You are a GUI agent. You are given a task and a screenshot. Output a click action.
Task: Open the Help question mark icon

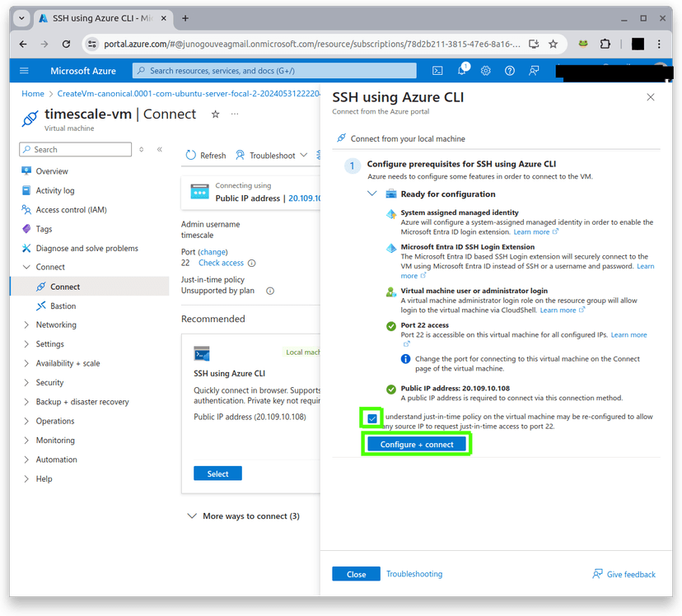[x=509, y=71]
